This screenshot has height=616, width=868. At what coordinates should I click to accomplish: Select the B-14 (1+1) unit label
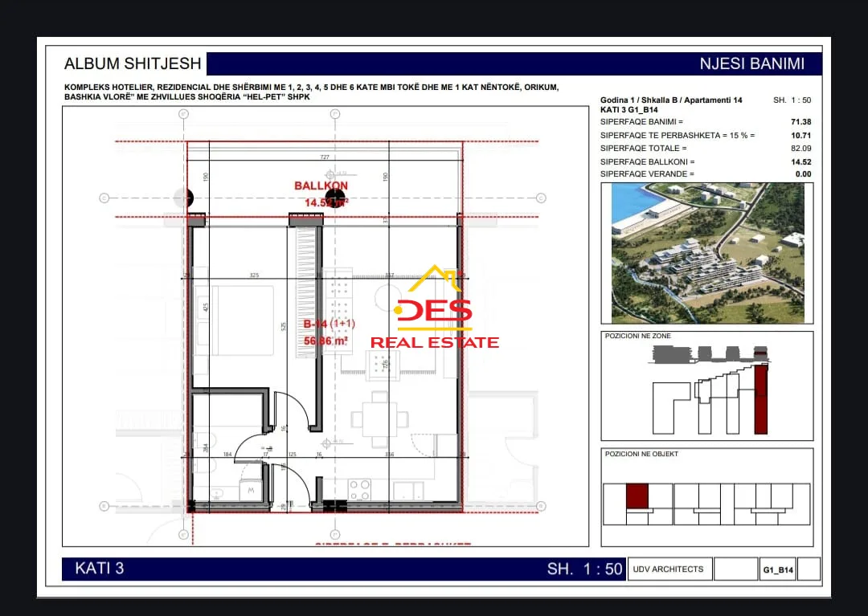330,324
